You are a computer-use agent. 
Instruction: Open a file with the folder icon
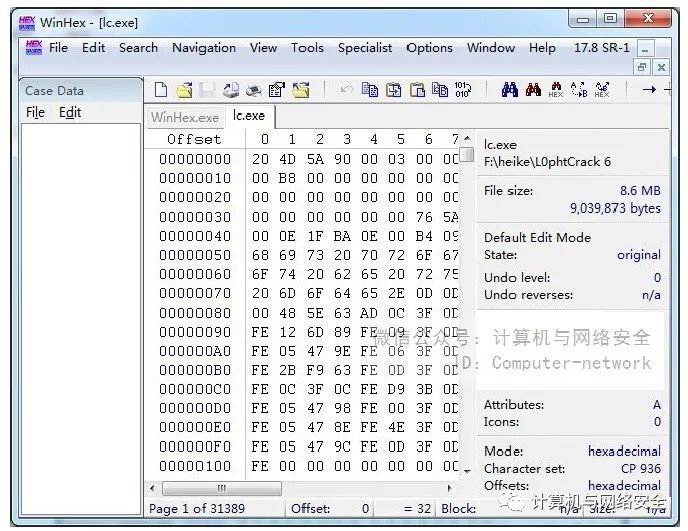point(184,90)
